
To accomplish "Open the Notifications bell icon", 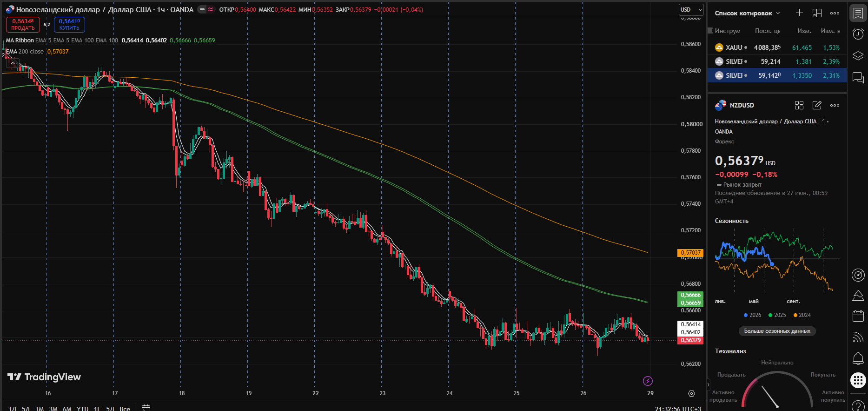I will coord(858,358).
